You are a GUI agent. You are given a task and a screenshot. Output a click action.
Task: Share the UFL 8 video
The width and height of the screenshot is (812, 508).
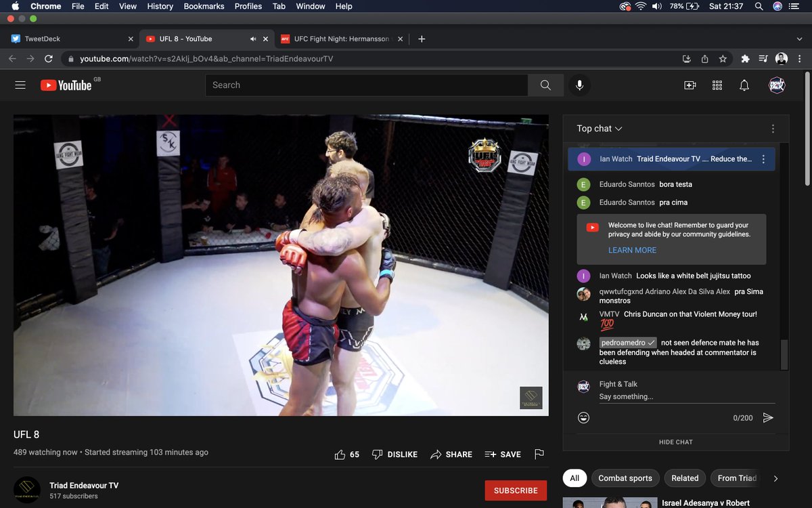click(451, 454)
